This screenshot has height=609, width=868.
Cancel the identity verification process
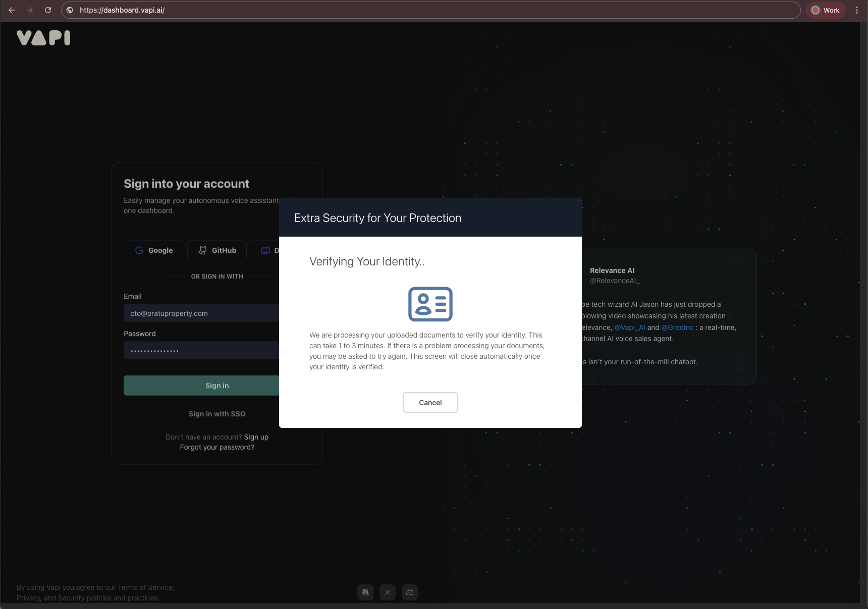tap(429, 402)
